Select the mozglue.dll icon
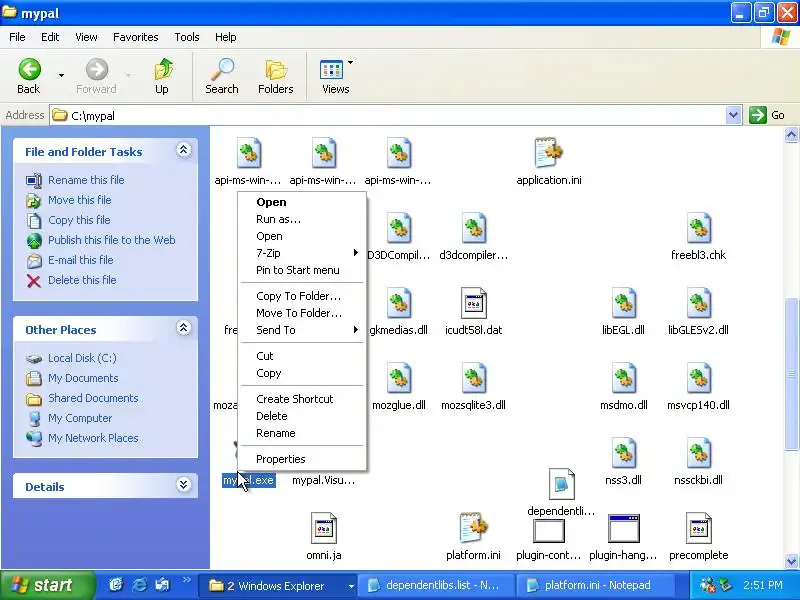This screenshot has height=600, width=800. tap(399, 378)
